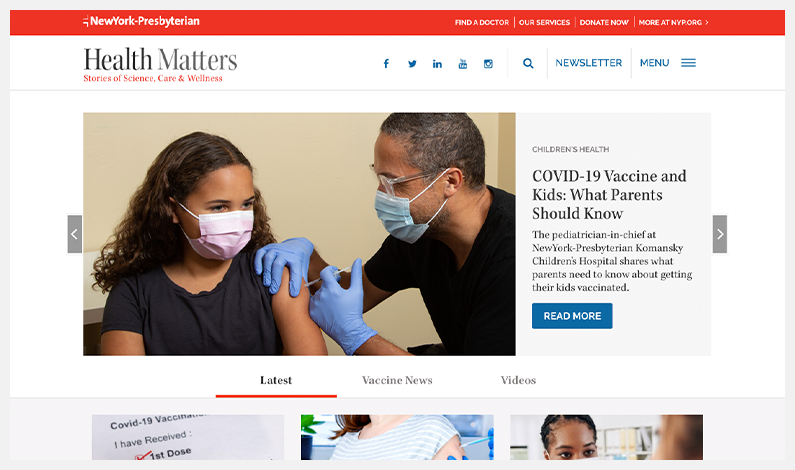Click the READ MORE button
Image resolution: width=795 pixels, height=470 pixels.
572,316
